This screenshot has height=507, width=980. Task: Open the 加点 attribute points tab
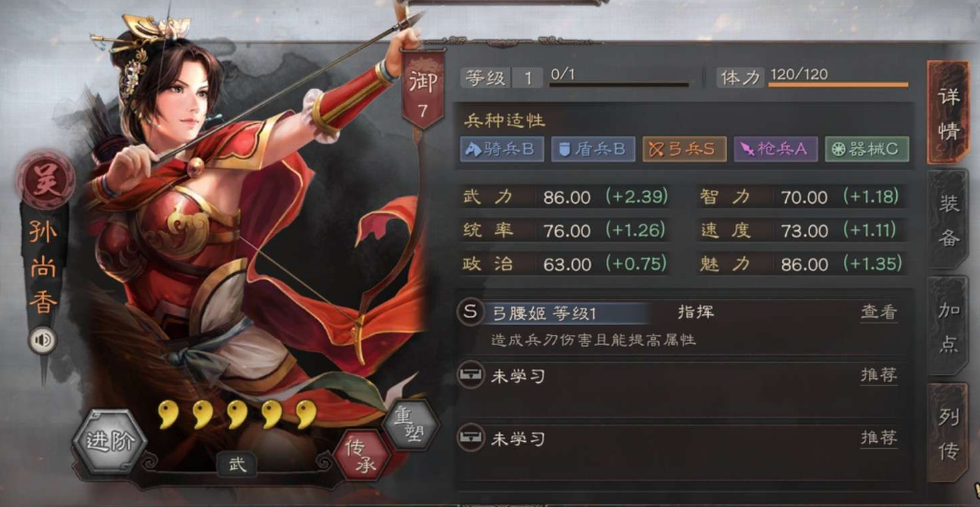click(948, 327)
